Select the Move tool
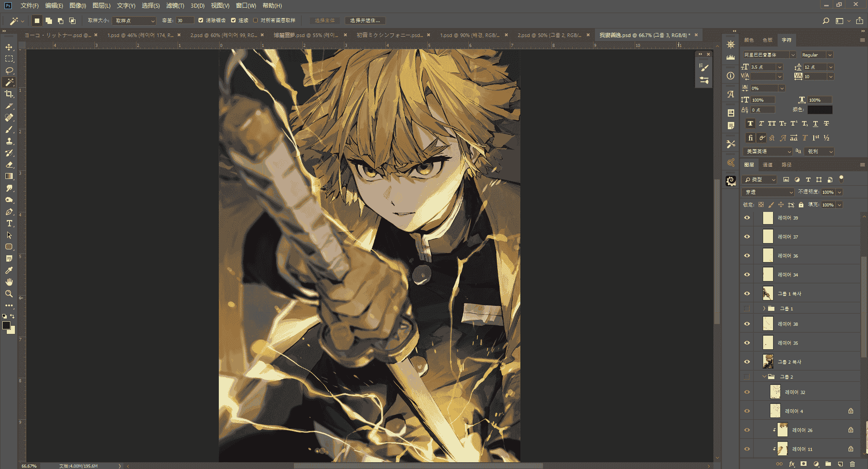Viewport: 868px width, 469px height. (9, 47)
